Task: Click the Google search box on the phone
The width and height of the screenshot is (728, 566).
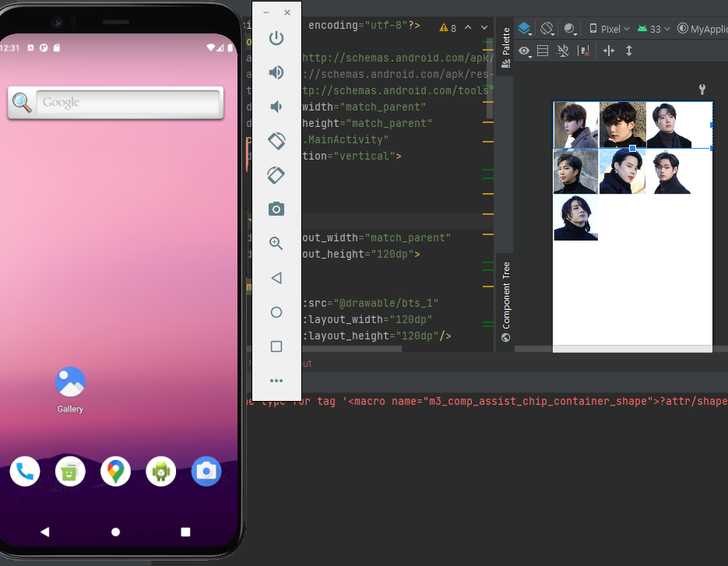Action: click(x=128, y=102)
